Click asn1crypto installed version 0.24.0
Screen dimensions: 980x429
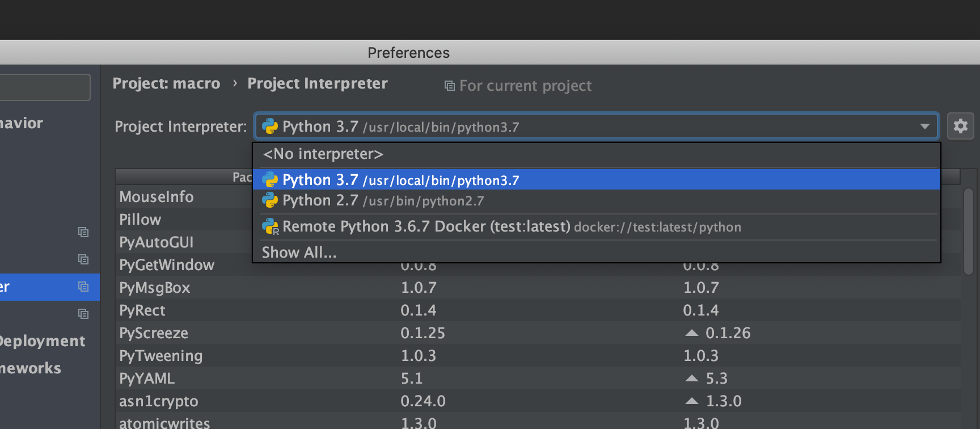(x=423, y=401)
